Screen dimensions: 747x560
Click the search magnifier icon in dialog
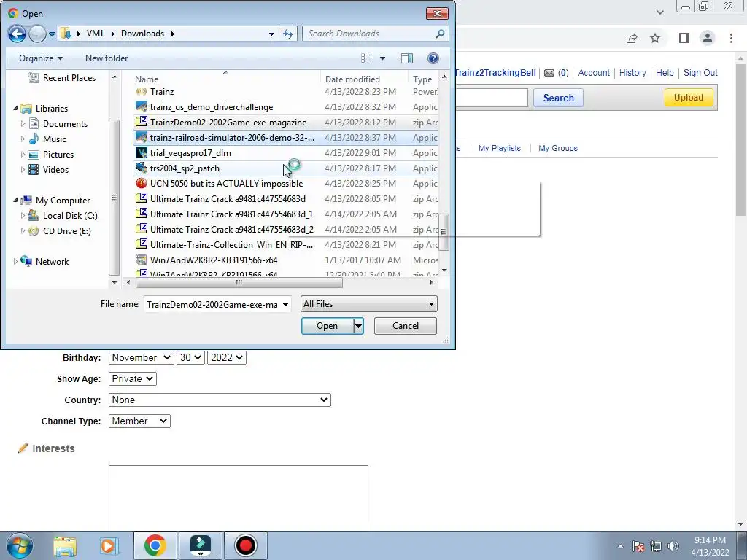(x=440, y=34)
